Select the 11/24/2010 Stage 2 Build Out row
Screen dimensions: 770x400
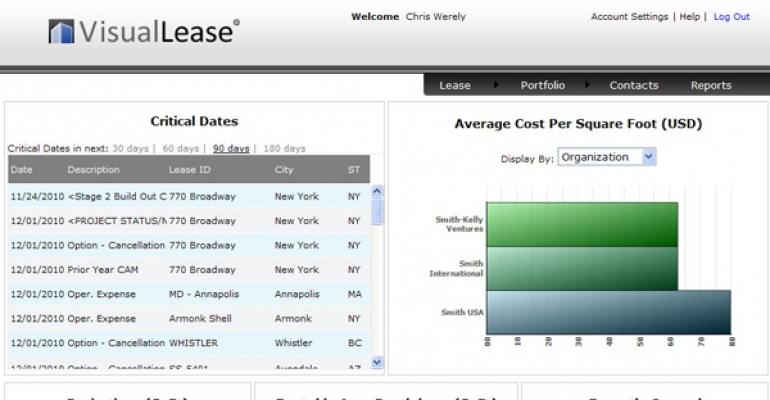[x=189, y=196]
